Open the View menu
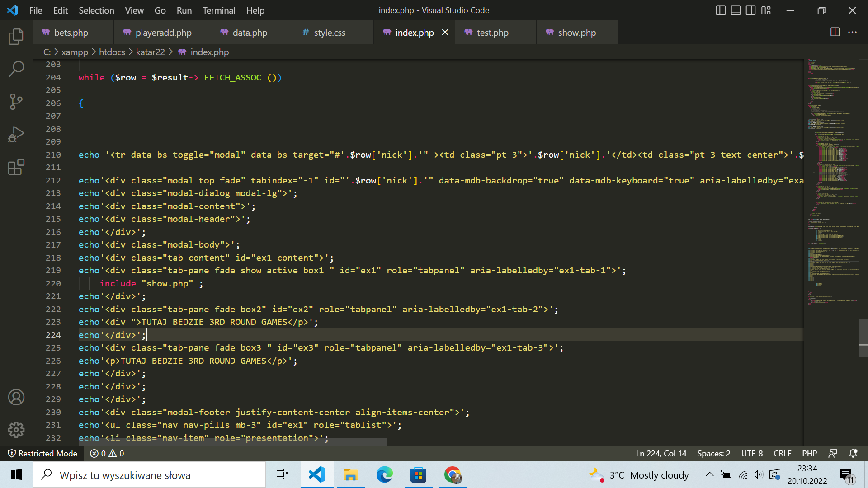 (x=134, y=10)
